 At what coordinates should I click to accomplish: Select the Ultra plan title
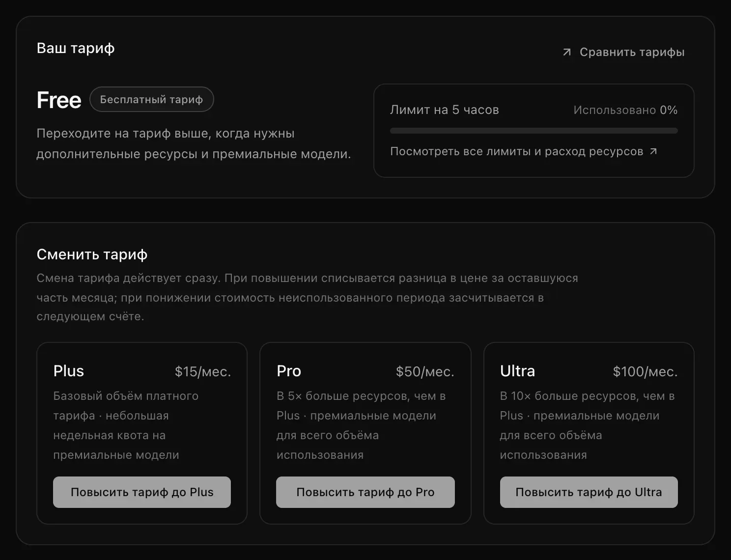517,371
